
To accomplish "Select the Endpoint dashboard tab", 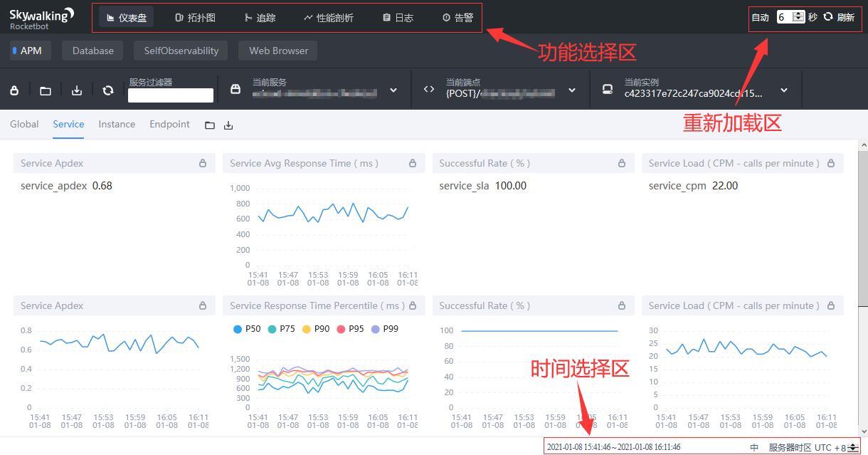I will point(169,124).
